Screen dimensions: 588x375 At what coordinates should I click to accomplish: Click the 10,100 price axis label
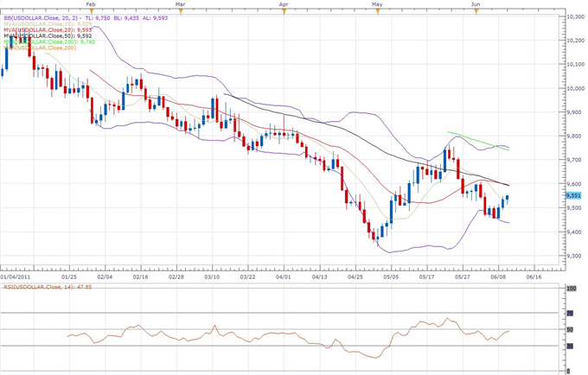575,65
